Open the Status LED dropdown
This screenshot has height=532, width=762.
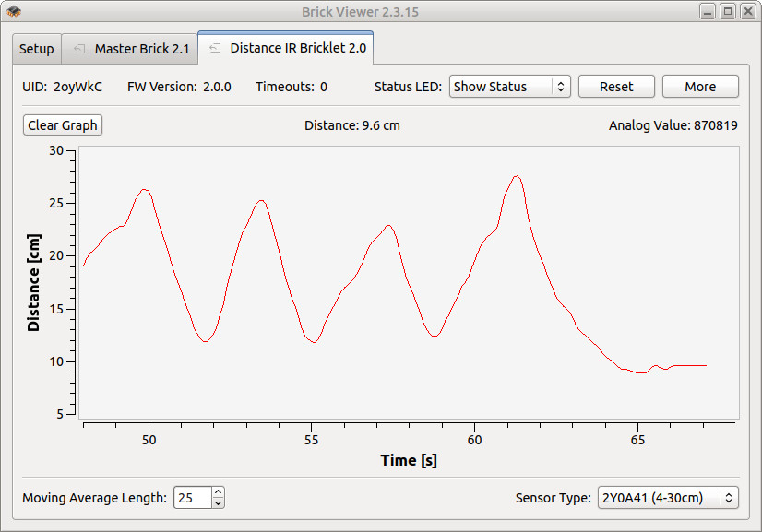510,87
